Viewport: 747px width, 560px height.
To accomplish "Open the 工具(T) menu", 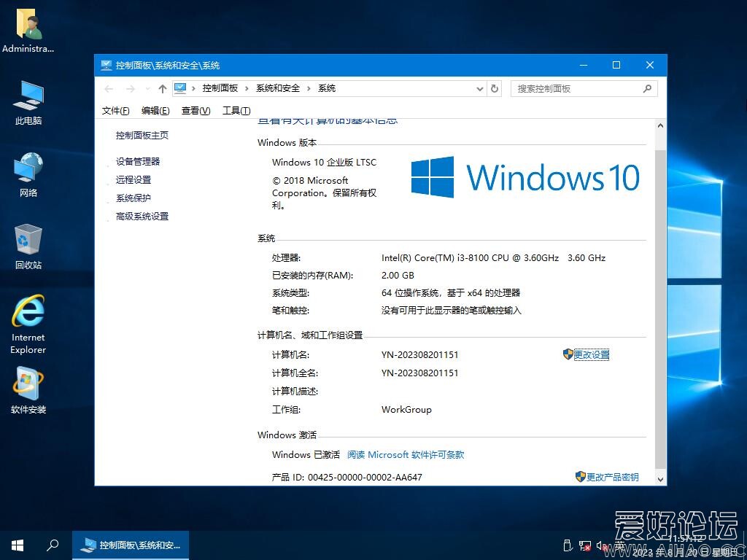I will click(x=236, y=111).
